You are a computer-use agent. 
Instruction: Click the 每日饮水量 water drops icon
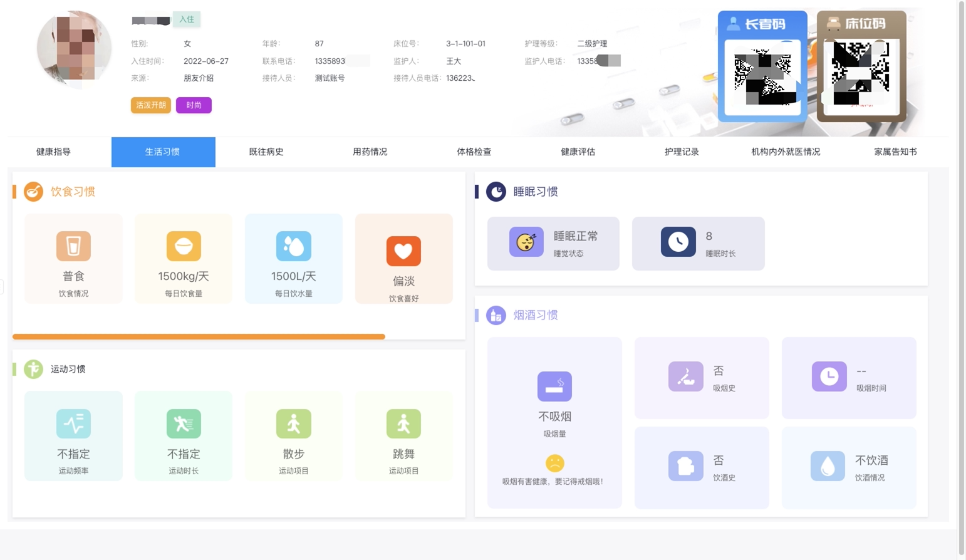pos(294,246)
